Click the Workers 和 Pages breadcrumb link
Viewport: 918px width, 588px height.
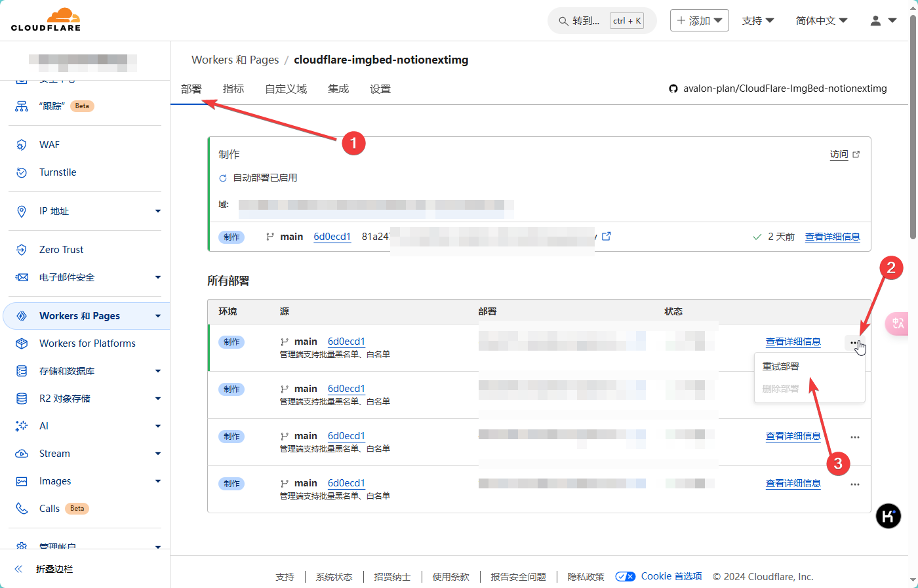click(x=235, y=60)
